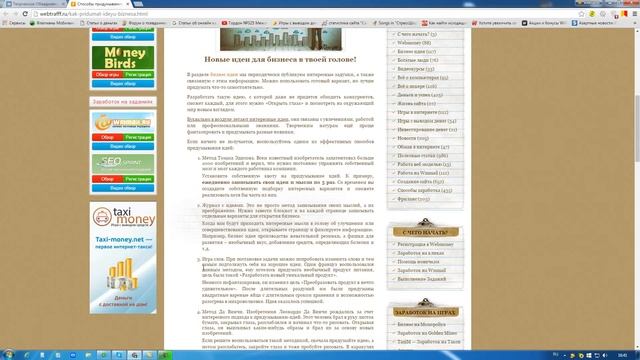This screenshot has height=360, width=640.
Task: Click 'Регистрация' under SEO sprint banner
Action: point(138,179)
